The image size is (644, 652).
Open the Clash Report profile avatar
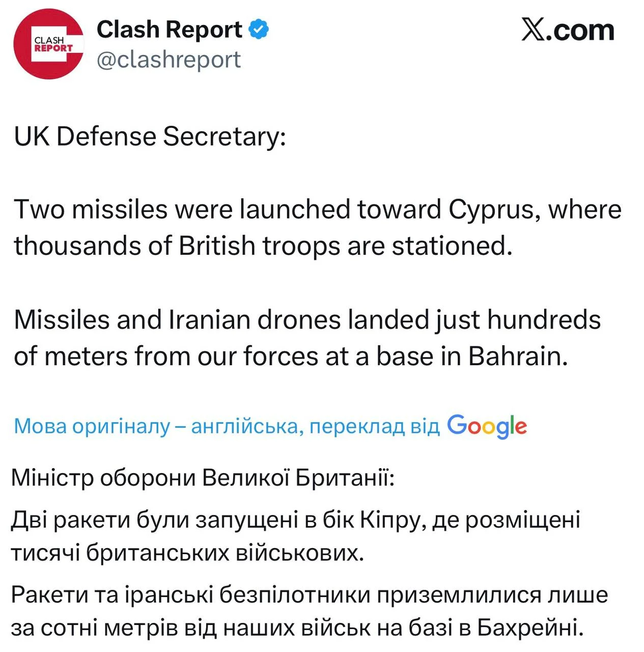(x=48, y=44)
